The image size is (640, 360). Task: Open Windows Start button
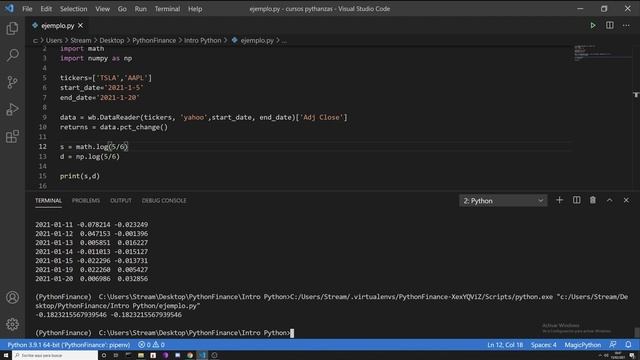point(6,356)
